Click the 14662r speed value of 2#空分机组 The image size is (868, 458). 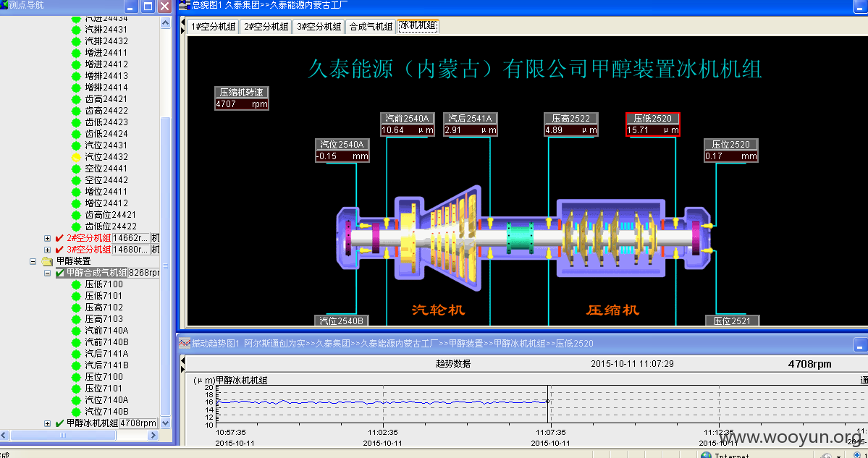pyautogui.click(x=130, y=238)
